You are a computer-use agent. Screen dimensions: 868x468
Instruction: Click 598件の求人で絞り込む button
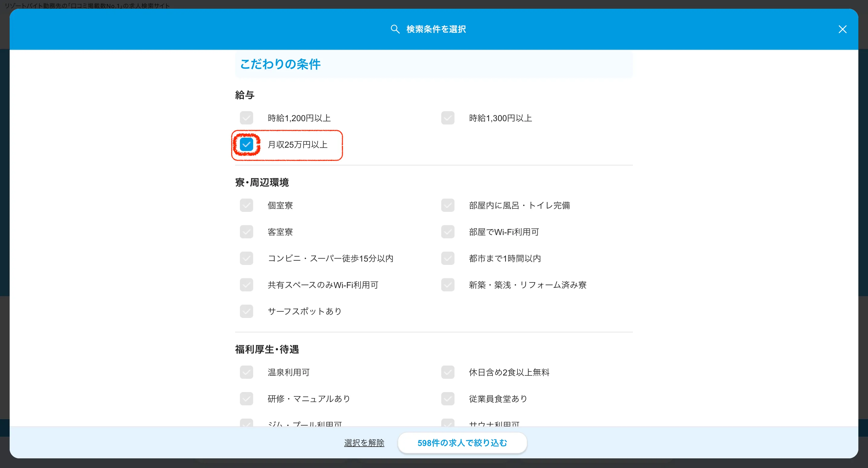462,443
